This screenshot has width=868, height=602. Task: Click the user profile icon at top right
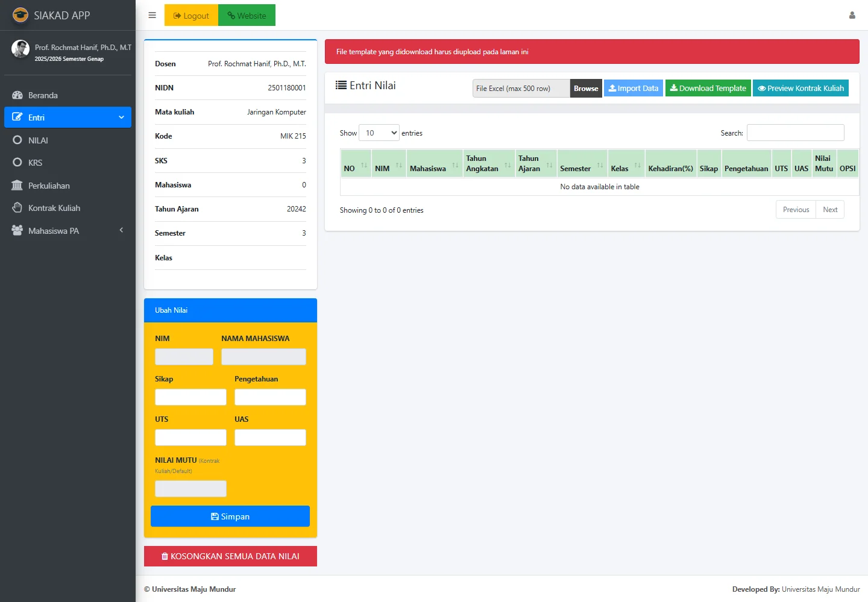pyautogui.click(x=852, y=16)
